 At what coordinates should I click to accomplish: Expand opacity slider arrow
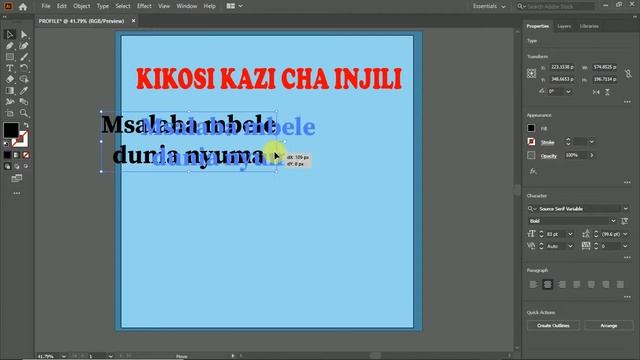pos(591,156)
